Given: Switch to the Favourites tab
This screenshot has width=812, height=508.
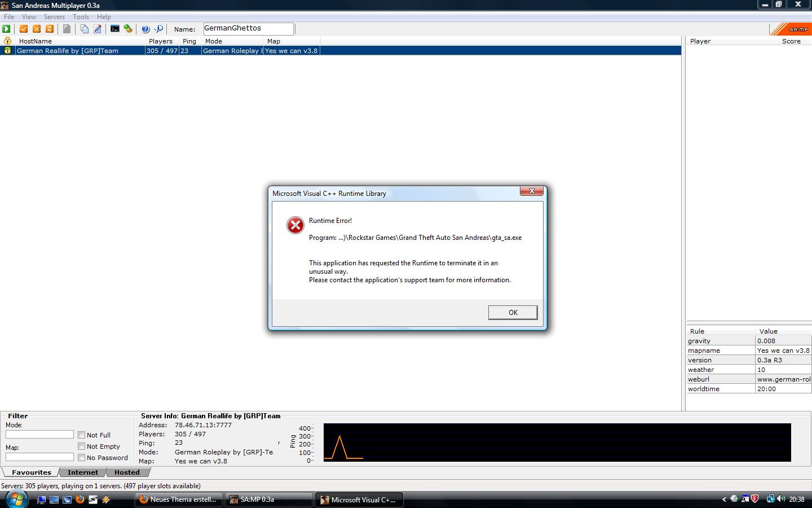Looking at the screenshot, I should point(31,472).
